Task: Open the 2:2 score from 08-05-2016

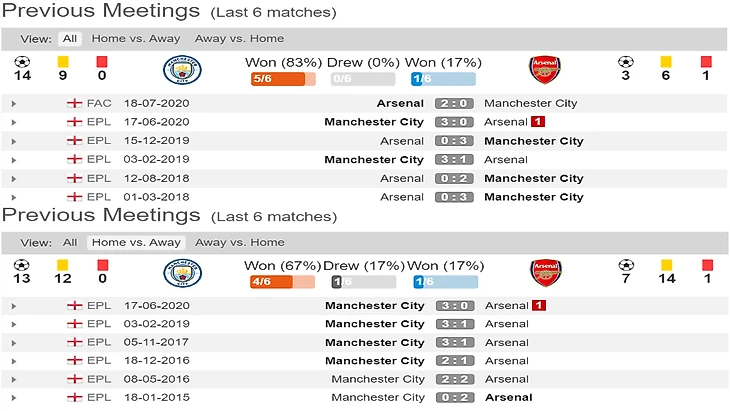Action: [x=454, y=380]
